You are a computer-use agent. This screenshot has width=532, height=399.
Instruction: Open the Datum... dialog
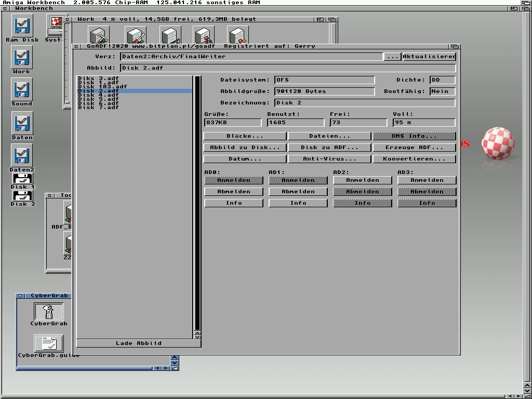tap(245, 159)
